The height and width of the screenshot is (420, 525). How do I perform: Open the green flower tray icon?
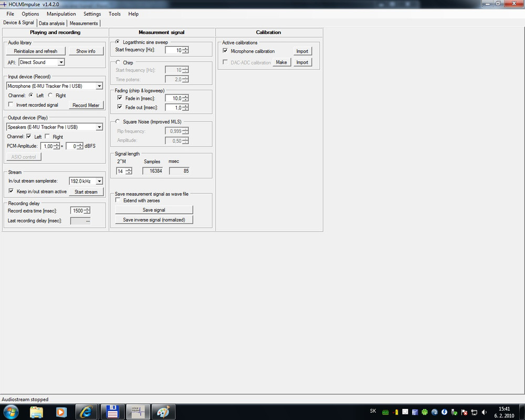(425, 412)
